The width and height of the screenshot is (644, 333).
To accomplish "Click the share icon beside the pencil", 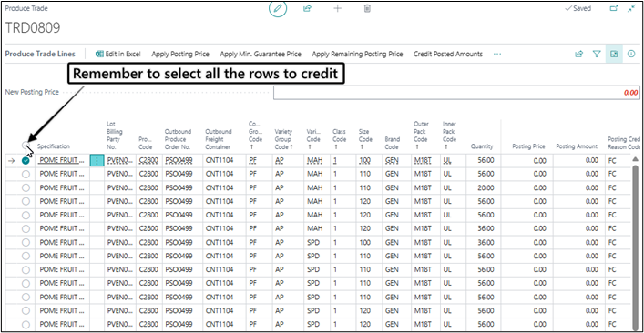I will tap(307, 8).
